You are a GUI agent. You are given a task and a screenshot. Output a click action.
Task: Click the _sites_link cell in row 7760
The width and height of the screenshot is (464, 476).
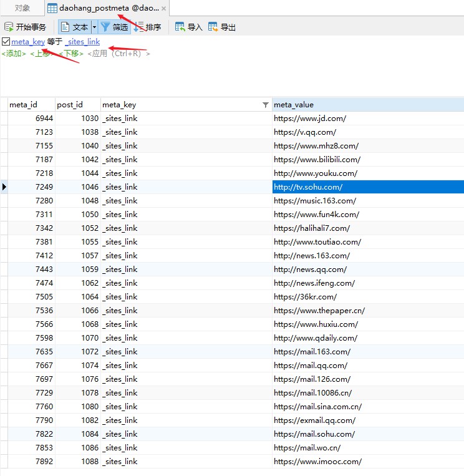[x=186, y=407]
